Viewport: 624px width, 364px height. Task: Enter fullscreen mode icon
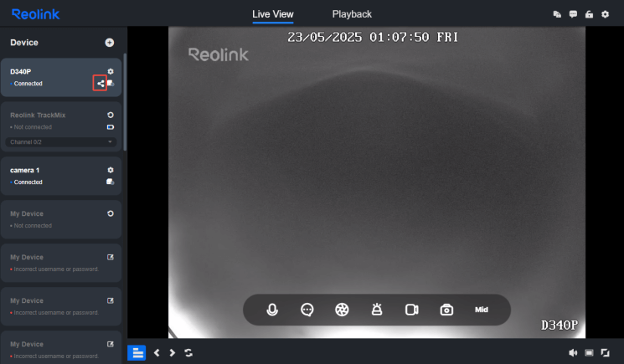(x=605, y=353)
